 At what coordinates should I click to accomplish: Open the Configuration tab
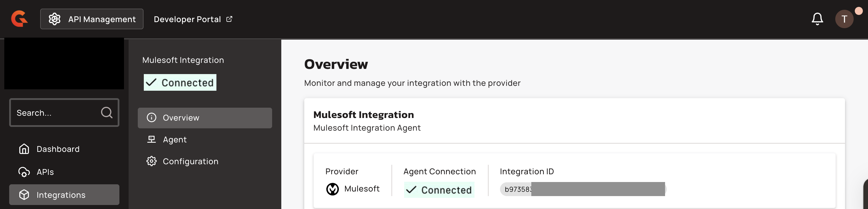coord(190,161)
